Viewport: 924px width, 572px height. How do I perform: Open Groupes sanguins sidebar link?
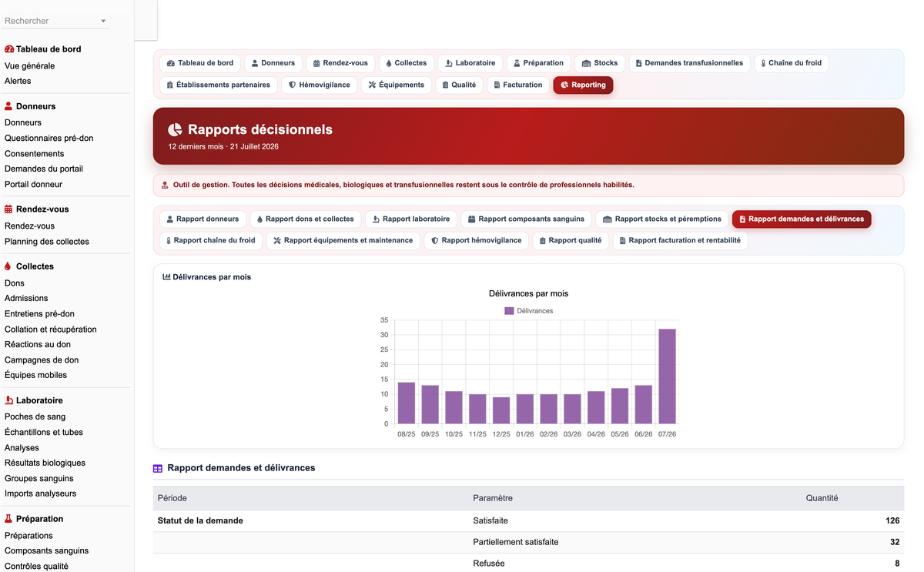[39, 478]
